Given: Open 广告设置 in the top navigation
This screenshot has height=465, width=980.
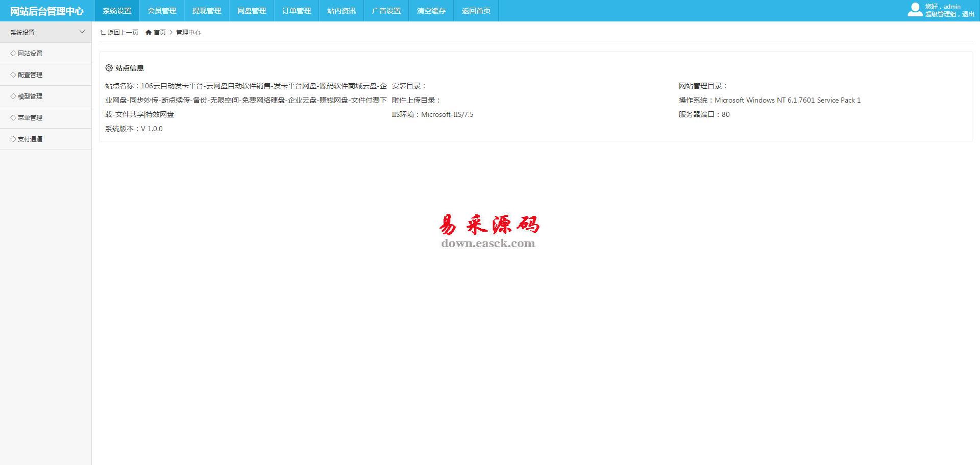Looking at the screenshot, I should [x=386, y=11].
